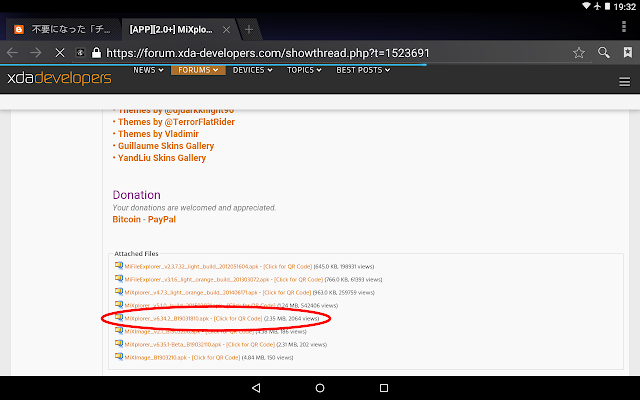
Task: Click the PayPal donation link
Action: click(x=162, y=219)
